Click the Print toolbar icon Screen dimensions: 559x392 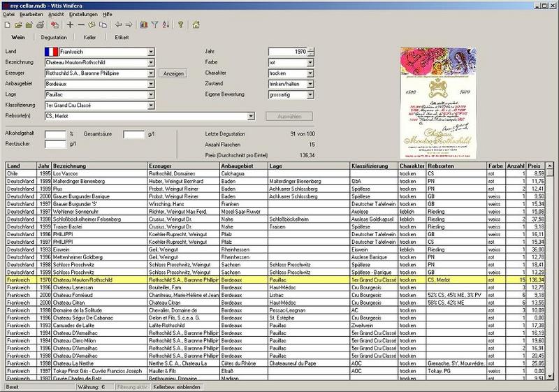point(41,25)
